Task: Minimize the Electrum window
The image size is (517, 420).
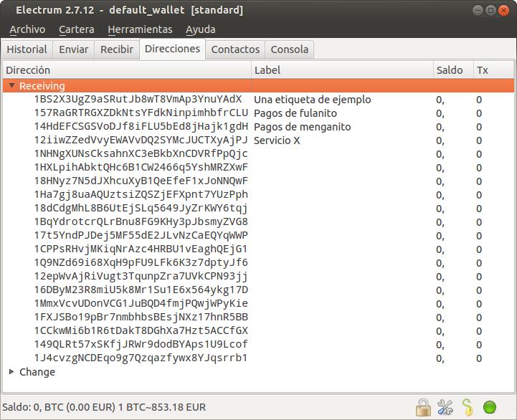Action: (478, 10)
